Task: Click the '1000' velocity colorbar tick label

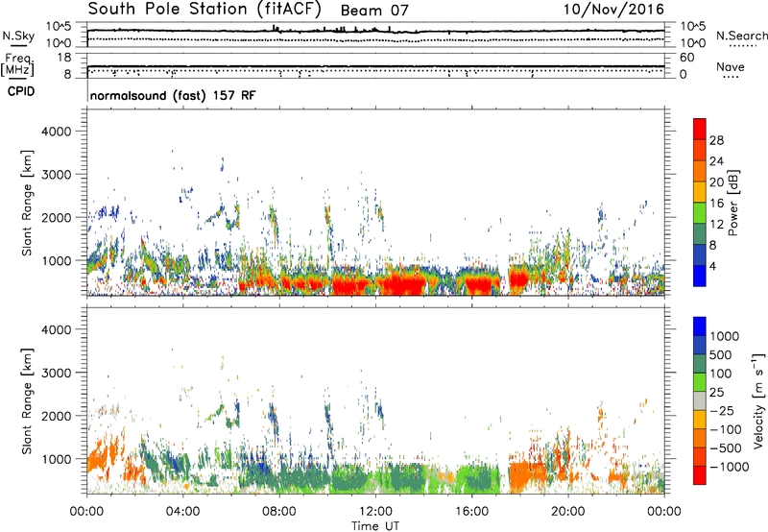Action: coord(724,336)
